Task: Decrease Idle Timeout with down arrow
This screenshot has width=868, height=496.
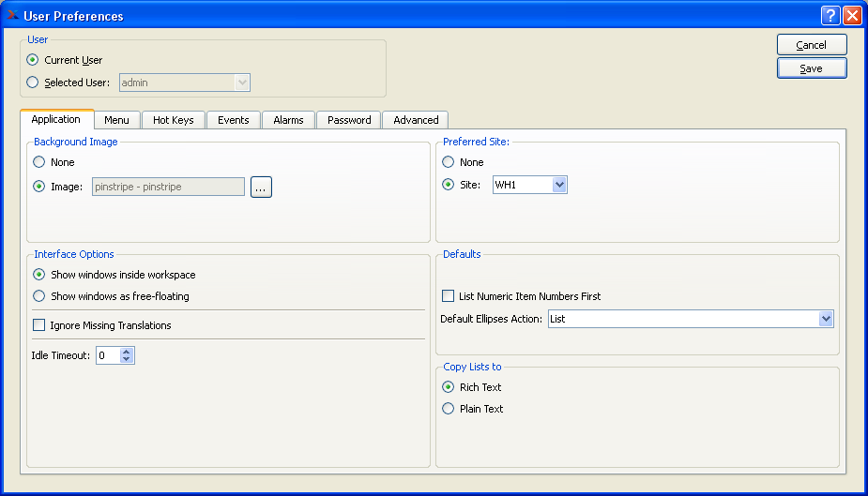Action: [x=127, y=359]
